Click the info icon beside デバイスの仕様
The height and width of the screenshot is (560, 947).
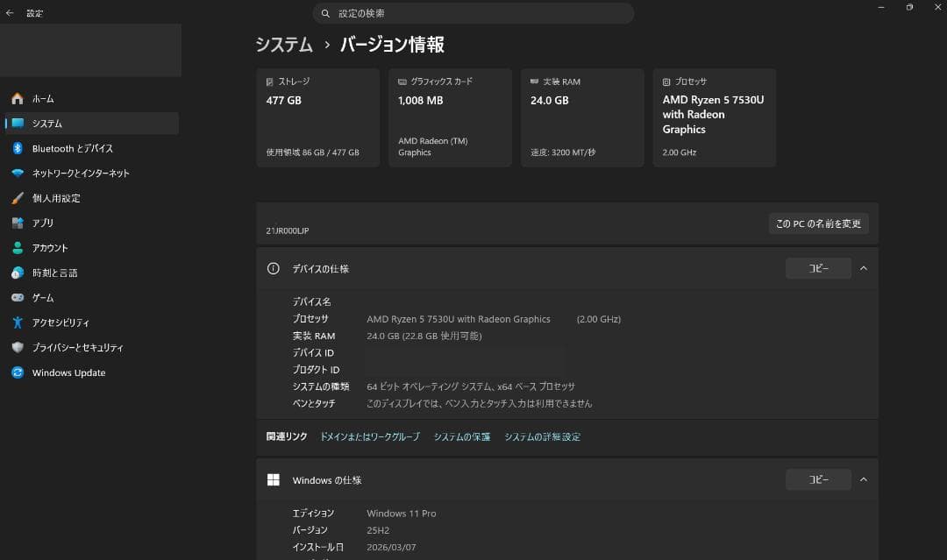click(x=273, y=268)
